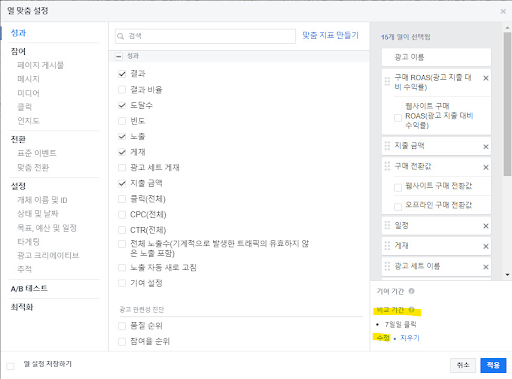Open 페이지 게시물 in the sidebar

coord(40,65)
